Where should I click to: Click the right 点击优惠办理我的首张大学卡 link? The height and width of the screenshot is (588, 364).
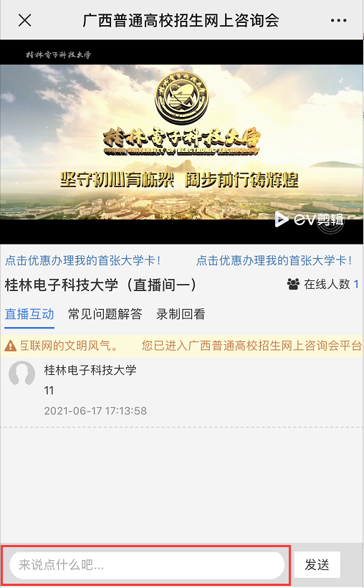coord(274,260)
